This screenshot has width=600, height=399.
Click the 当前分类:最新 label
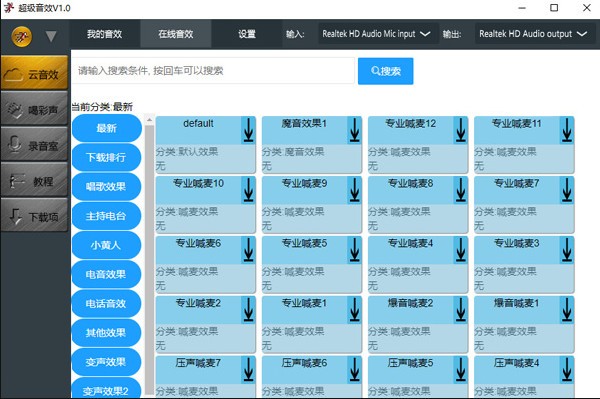coord(102,107)
